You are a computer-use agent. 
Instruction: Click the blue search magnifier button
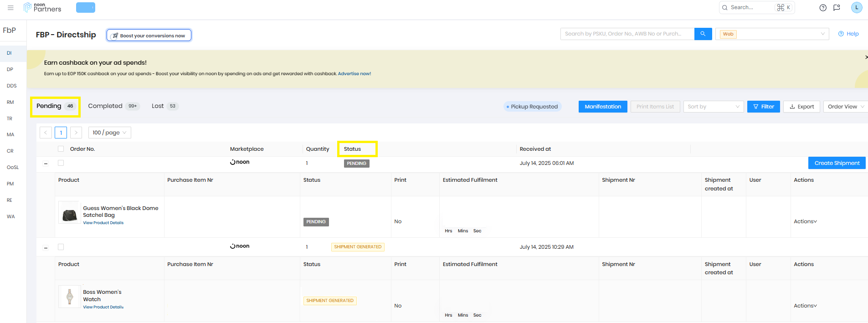click(x=703, y=34)
